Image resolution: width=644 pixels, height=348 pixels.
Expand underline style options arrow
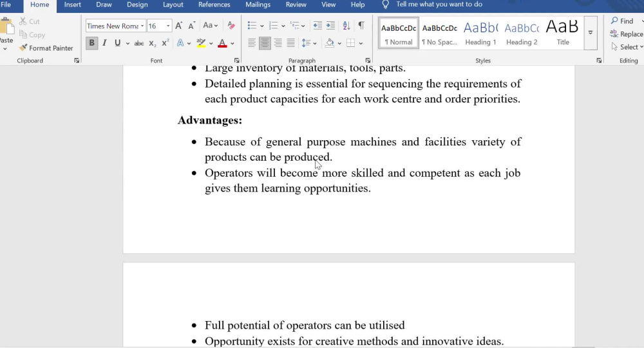click(128, 44)
